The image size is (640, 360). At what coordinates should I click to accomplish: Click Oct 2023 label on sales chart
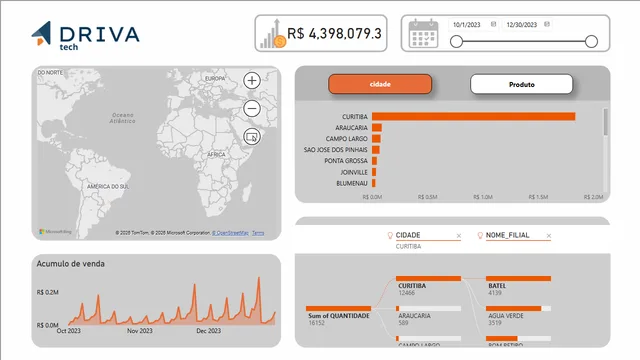coord(69,331)
